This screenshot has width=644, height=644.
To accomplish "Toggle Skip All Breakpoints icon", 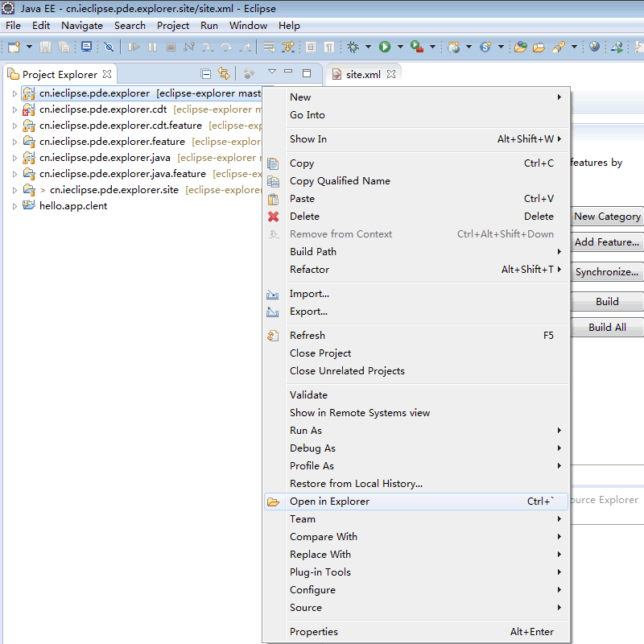I will pyautogui.click(x=109, y=47).
